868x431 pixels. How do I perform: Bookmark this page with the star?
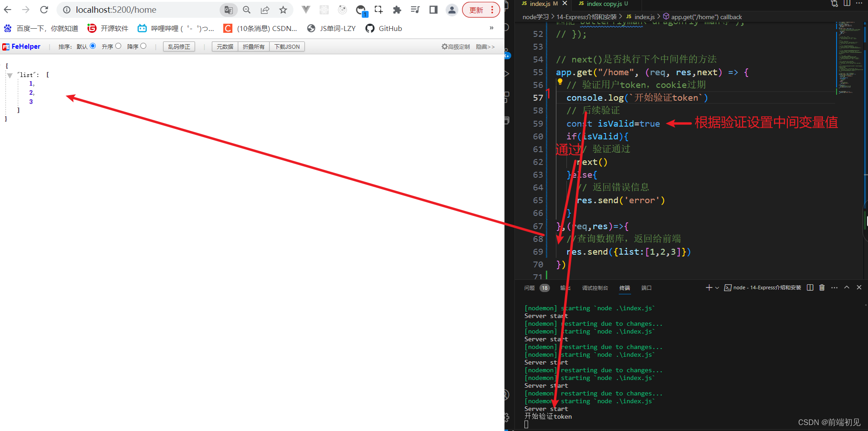click(283, 10)
